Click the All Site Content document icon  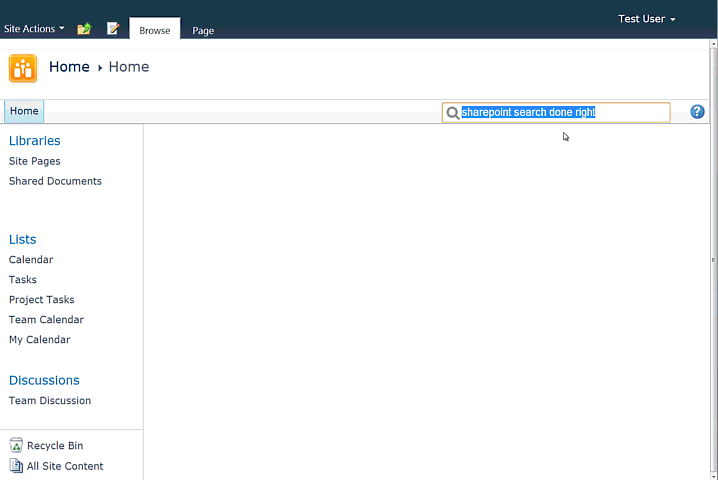[x=16, y=465]
